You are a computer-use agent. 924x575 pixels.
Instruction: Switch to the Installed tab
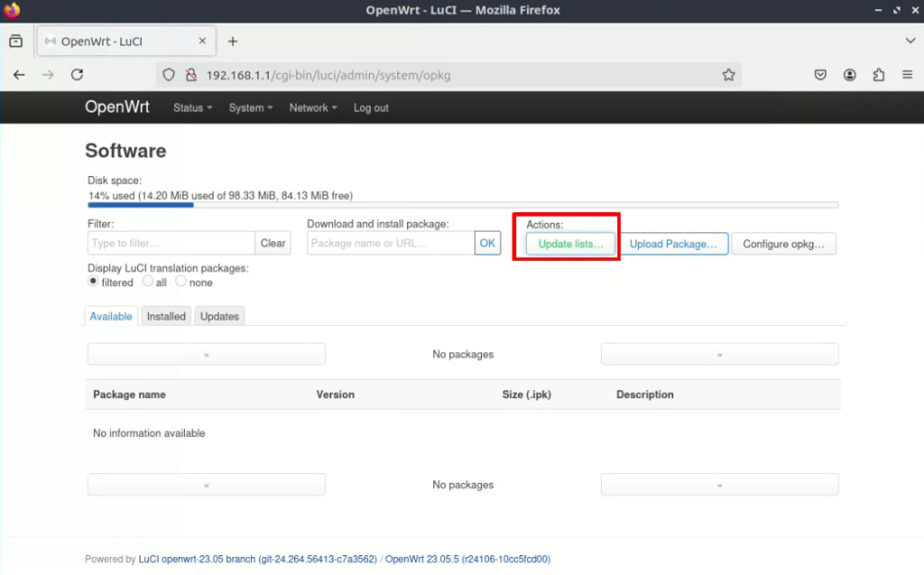pyautogui.click(x=166, y=316)
